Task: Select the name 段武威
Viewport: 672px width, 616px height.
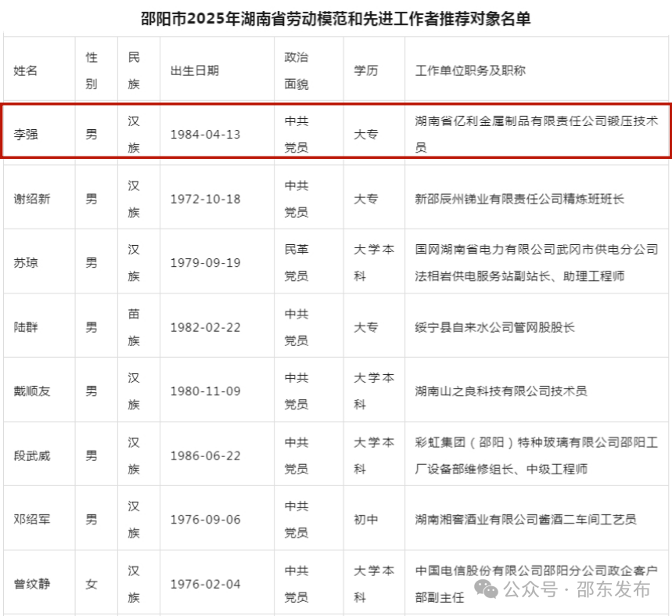Action: tap(32, 456)
